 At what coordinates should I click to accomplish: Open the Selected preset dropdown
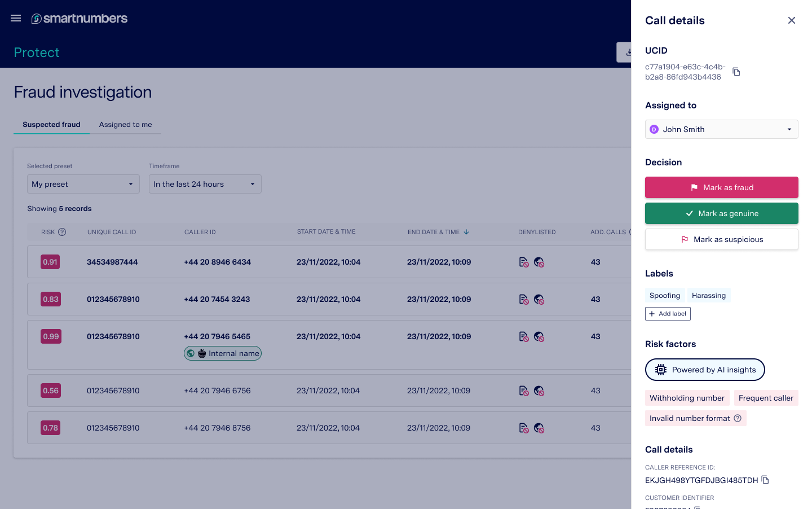click(83, 184)
